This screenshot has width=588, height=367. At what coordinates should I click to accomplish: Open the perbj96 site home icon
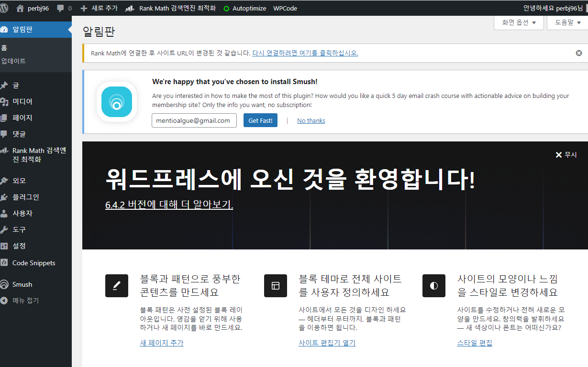point(20,8)
